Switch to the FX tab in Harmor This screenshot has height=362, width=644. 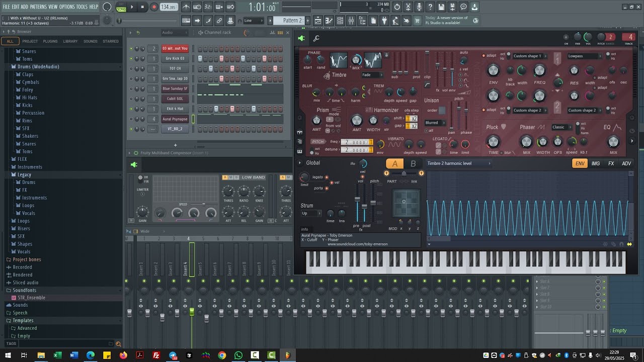pyautogui.click(x=611, y=163)
